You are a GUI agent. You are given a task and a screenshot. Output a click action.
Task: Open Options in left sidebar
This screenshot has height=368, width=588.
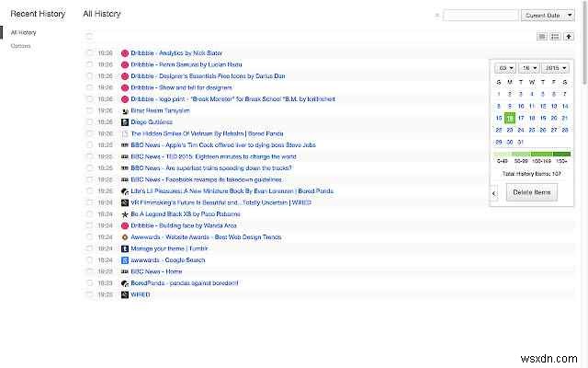[x=20, y=46]
